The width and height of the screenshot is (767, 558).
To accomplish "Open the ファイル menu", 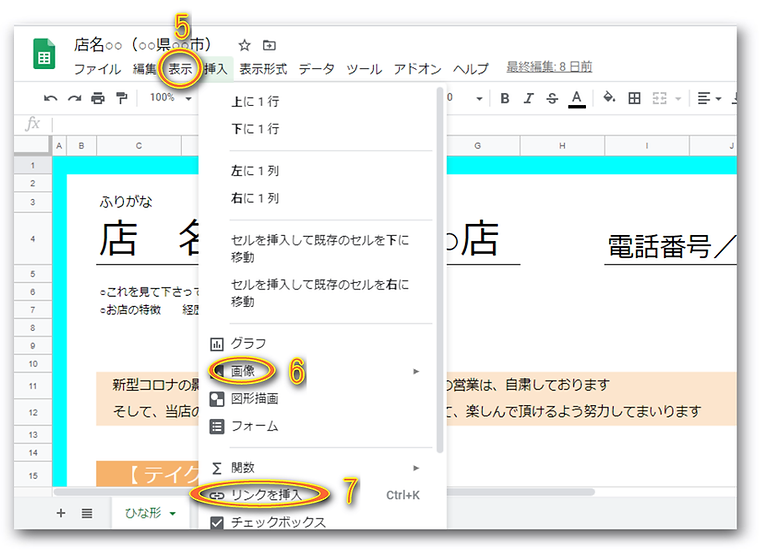I will click(97, 69).
